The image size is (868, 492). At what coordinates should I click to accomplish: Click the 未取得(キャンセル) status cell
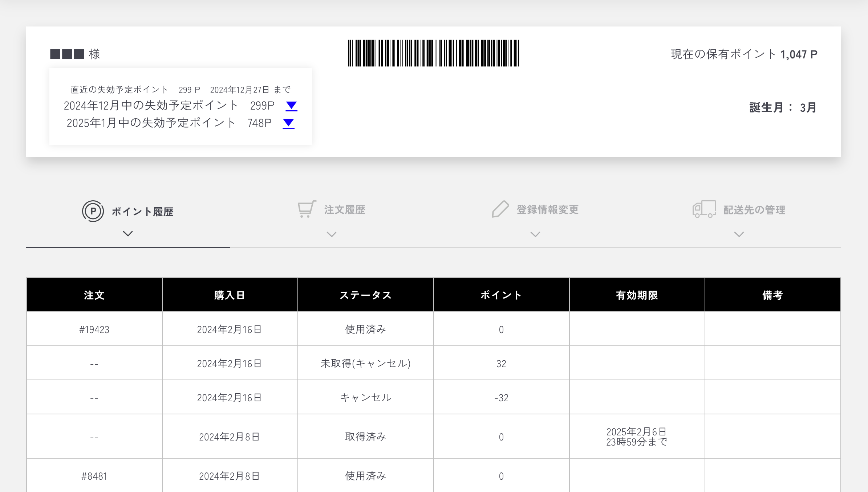point(366,364)
